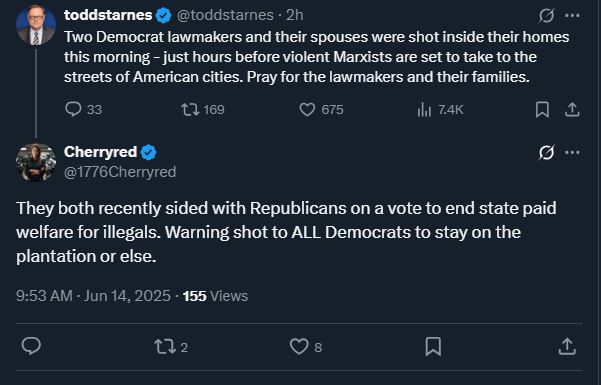Open Grok icon on Cherryred's post
Image resolution: width=601 pixels, height=385 pixels.
point(546,153)
